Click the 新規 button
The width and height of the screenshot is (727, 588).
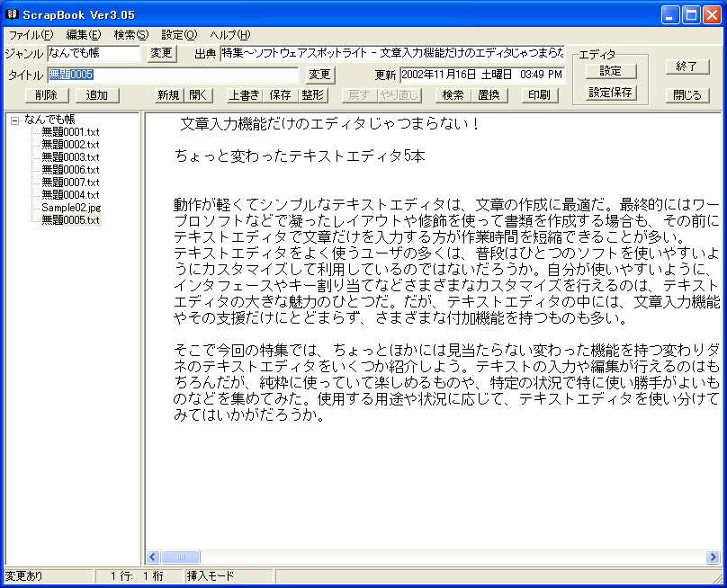pyautogui.click(x=168, y=95)
